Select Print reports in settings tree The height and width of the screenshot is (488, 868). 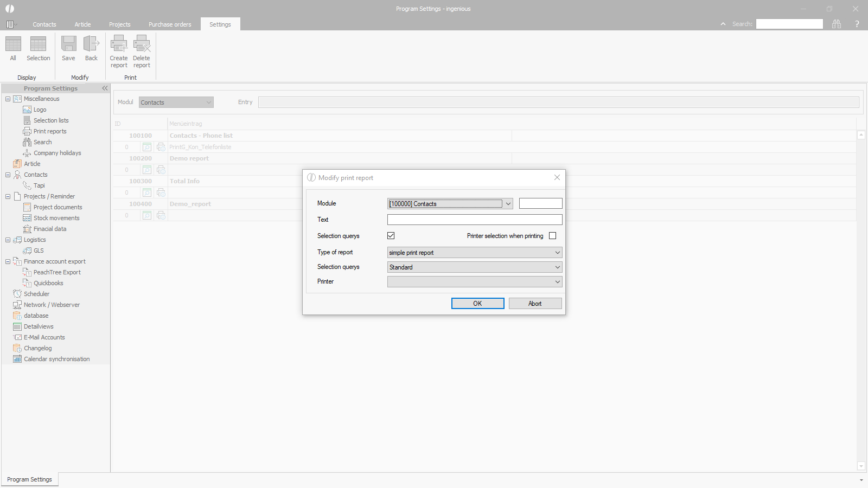tap(50, 131)
